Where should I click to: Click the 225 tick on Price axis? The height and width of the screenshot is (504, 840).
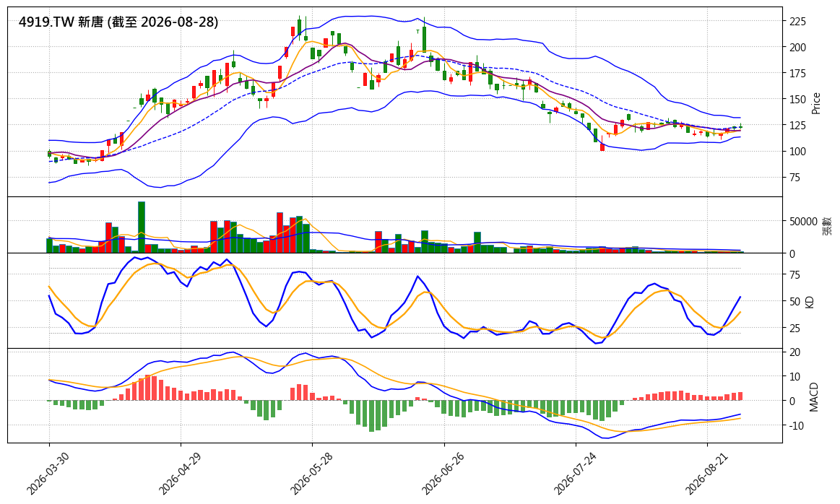797,22
